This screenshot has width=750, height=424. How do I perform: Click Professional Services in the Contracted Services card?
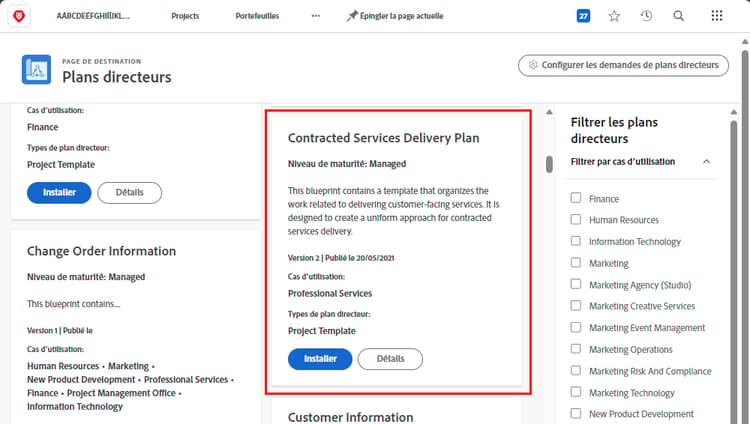[330, 293]
